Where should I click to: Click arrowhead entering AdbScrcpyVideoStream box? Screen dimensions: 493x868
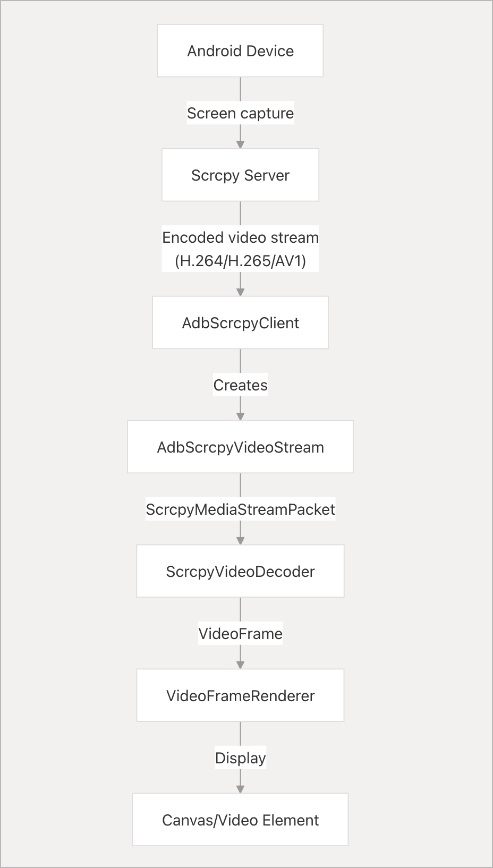(x=240, y=416)
